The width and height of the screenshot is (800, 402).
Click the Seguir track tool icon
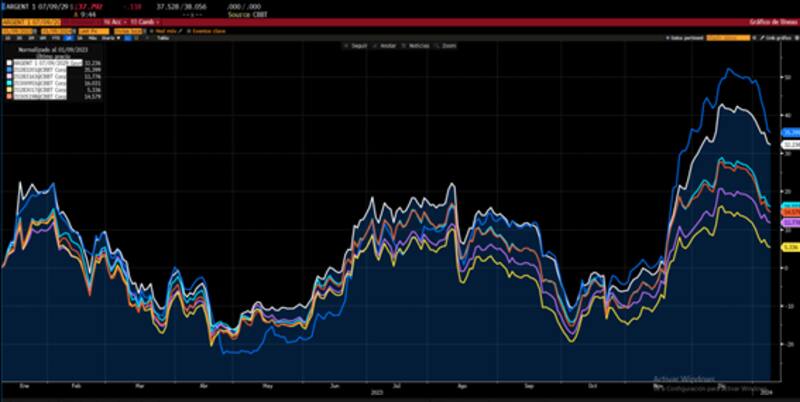coord(346,46)
